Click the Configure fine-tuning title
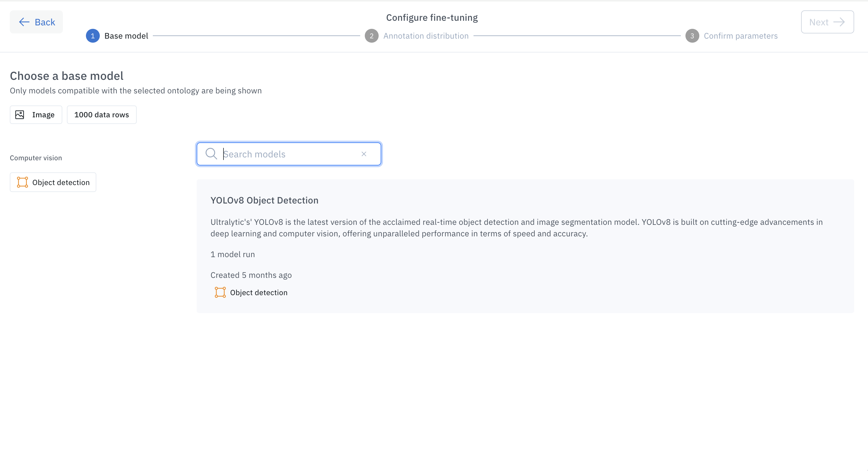 (432, 18)
